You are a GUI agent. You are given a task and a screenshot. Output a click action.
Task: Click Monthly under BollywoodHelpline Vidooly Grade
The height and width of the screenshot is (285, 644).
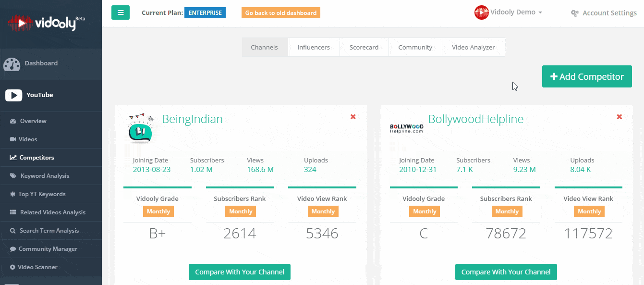coord(425,211)
